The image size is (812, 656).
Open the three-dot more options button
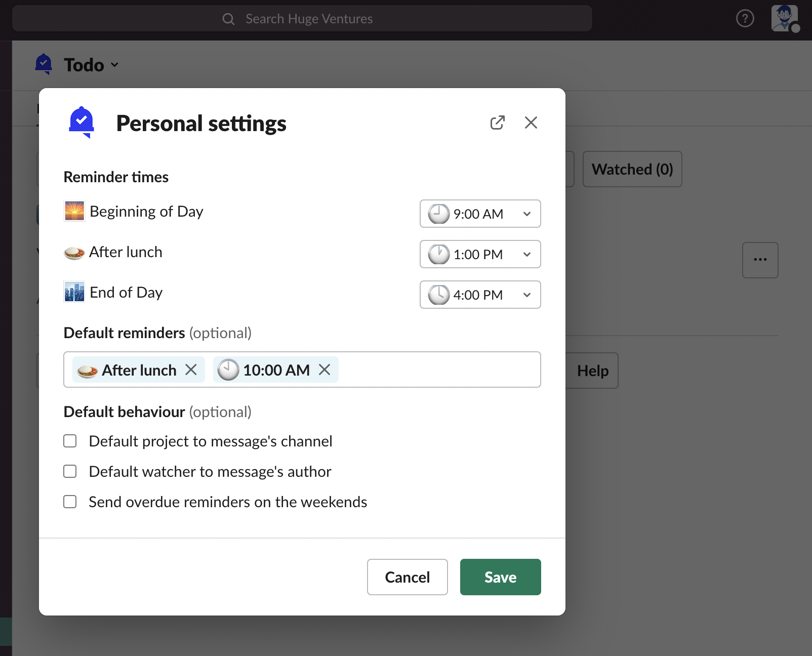[x=760, y=260]
